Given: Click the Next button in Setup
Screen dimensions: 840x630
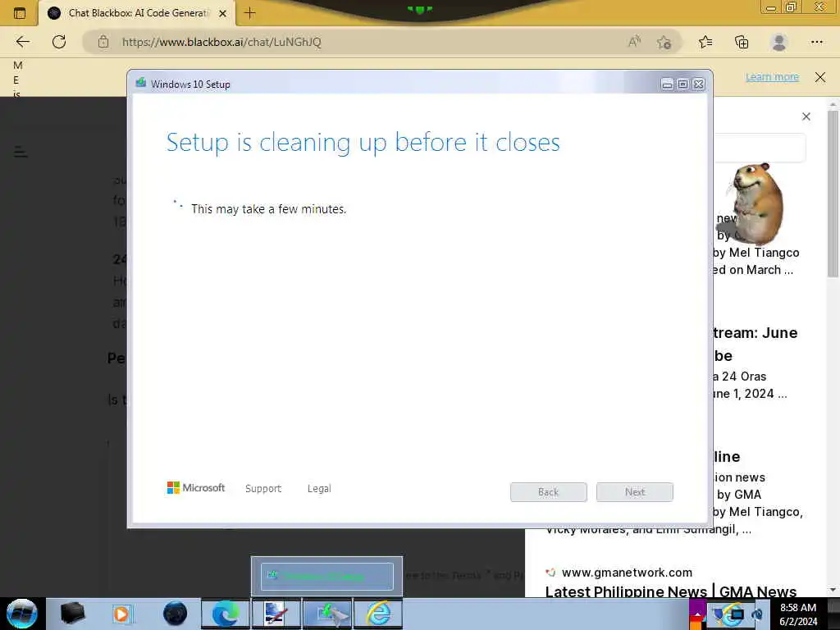Looking at the screenshot, I should 635,492.
